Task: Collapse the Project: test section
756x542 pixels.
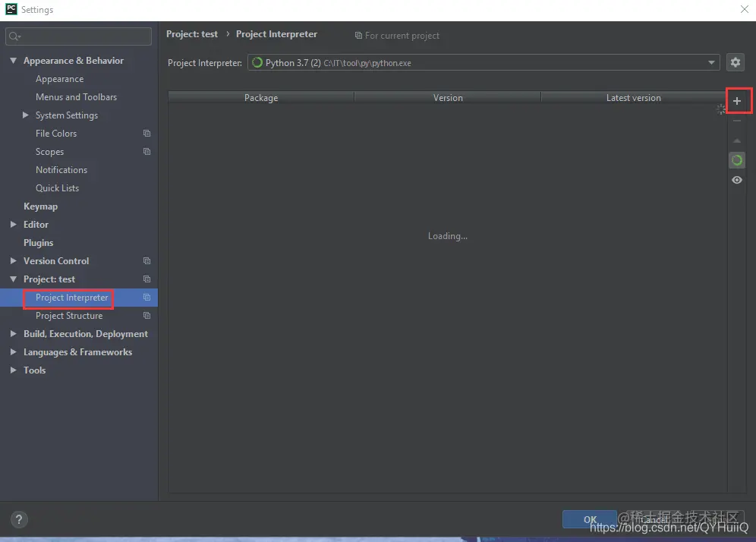Action: pos(14,279)
